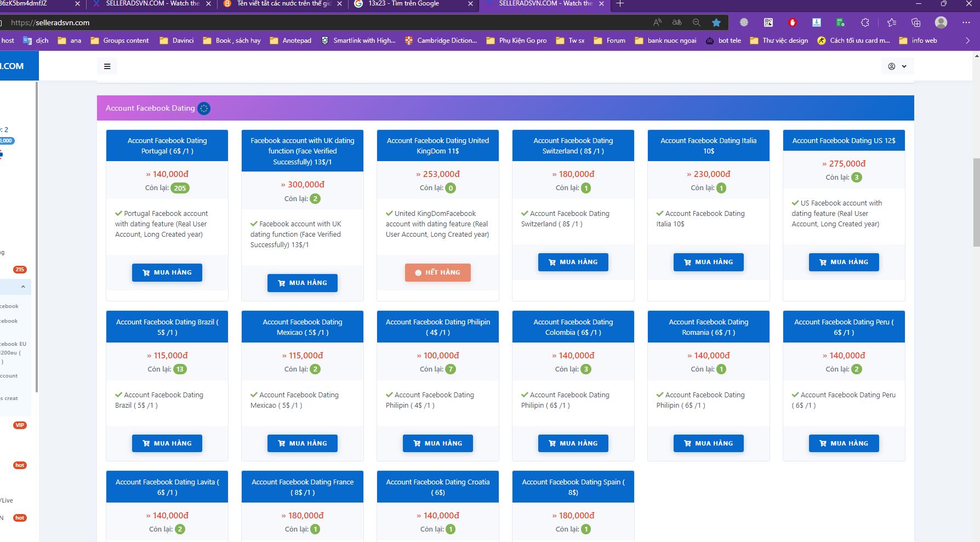980x542 pixels.
Task: Buy the Mexicao Facebook Dating account
Action: (303, 443)
